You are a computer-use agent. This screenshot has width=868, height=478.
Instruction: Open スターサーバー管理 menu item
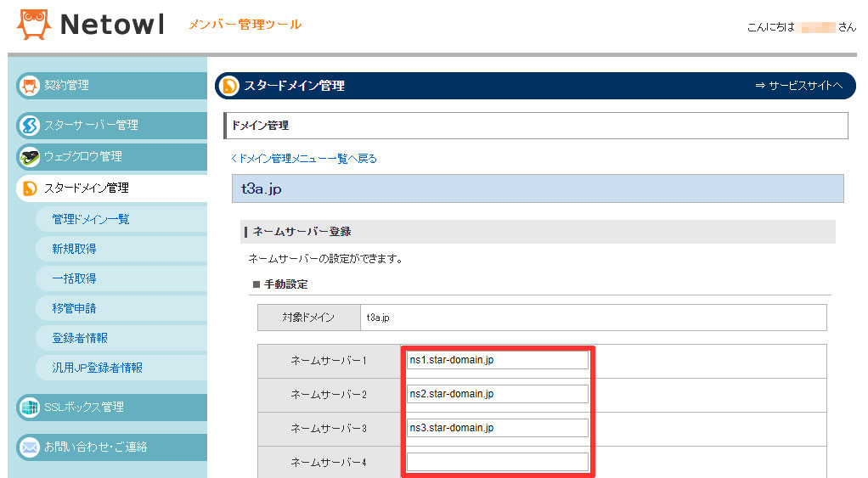111,125
